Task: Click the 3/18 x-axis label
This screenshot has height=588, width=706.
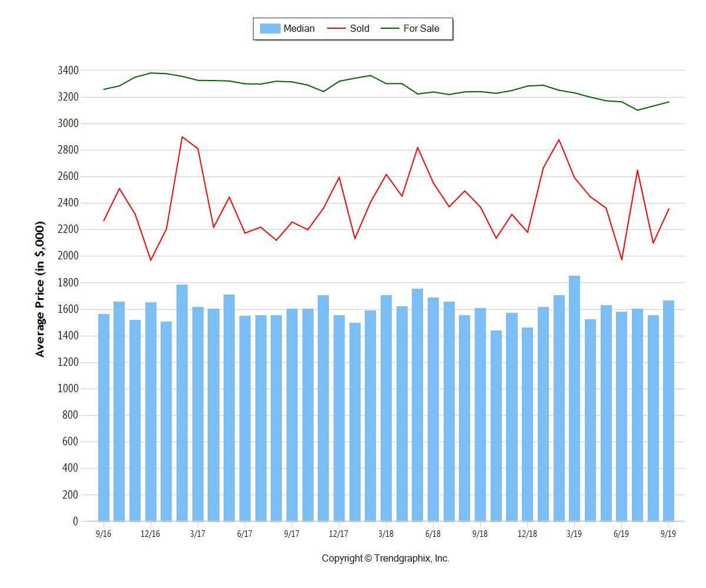Action: [x=386, y=533]
